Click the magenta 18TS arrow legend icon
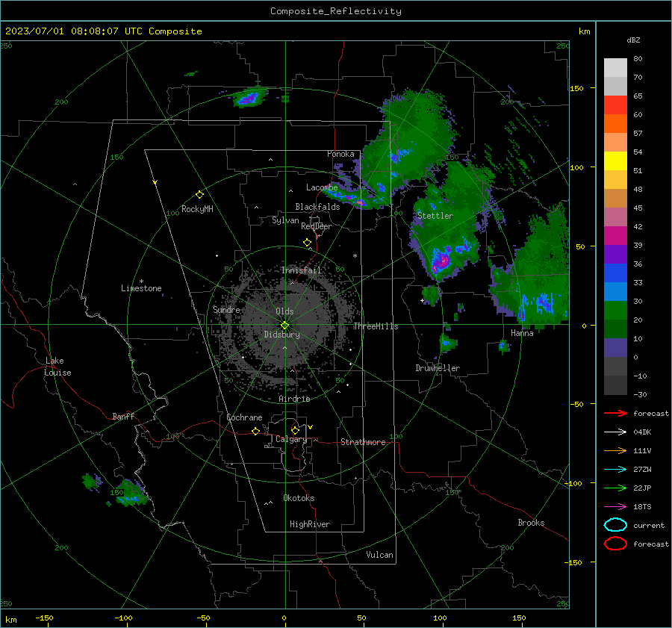 (x=615, y=507)
